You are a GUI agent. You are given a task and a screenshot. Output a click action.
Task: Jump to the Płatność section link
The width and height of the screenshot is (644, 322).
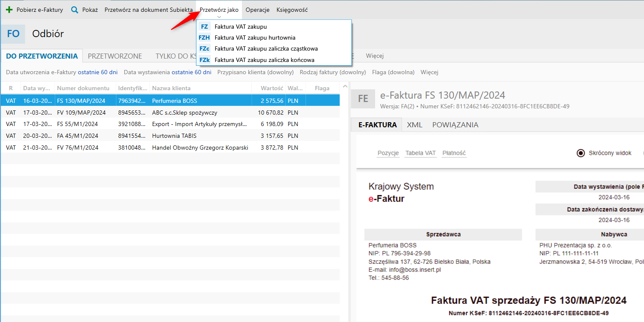tap(454, 153)
